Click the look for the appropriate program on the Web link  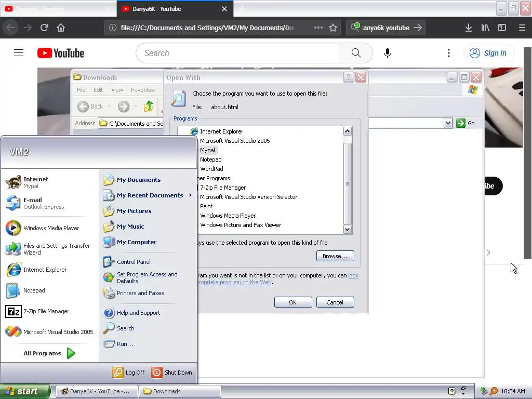[x=277, y=279]
